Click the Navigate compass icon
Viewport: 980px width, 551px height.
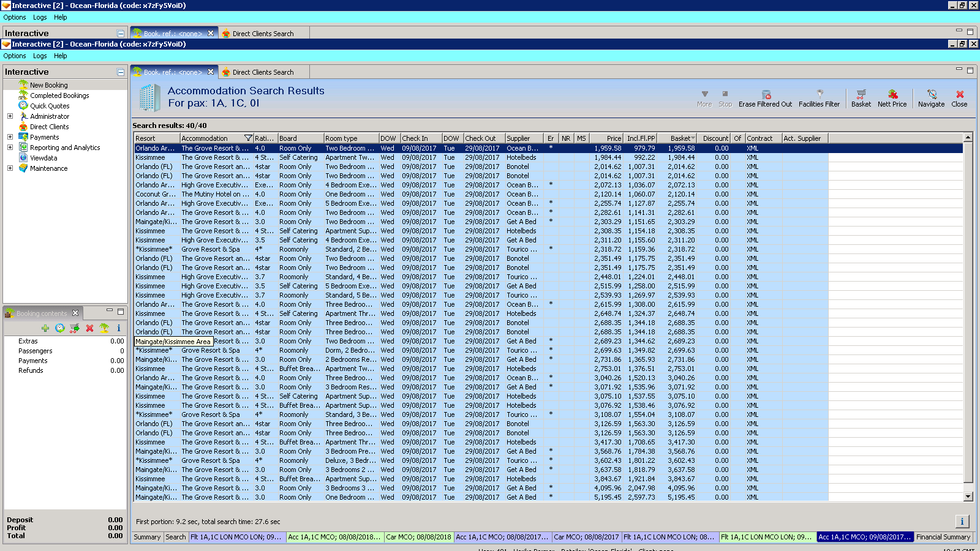(x=932, y=94)
